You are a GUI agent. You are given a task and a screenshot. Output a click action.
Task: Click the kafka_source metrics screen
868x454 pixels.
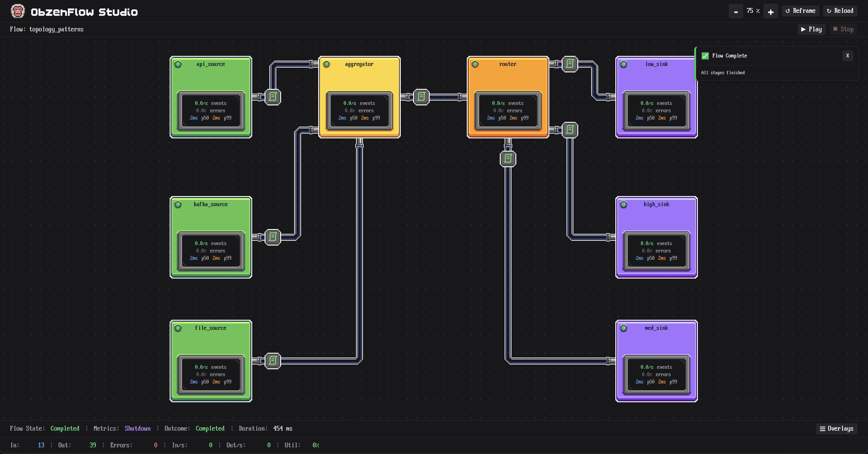211,251
